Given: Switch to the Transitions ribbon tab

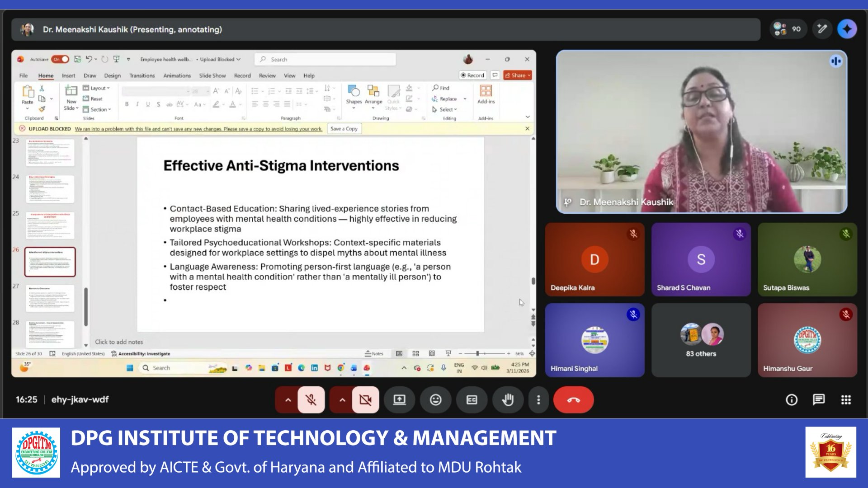Looking at the screenshot, I should tap(142, 75).
